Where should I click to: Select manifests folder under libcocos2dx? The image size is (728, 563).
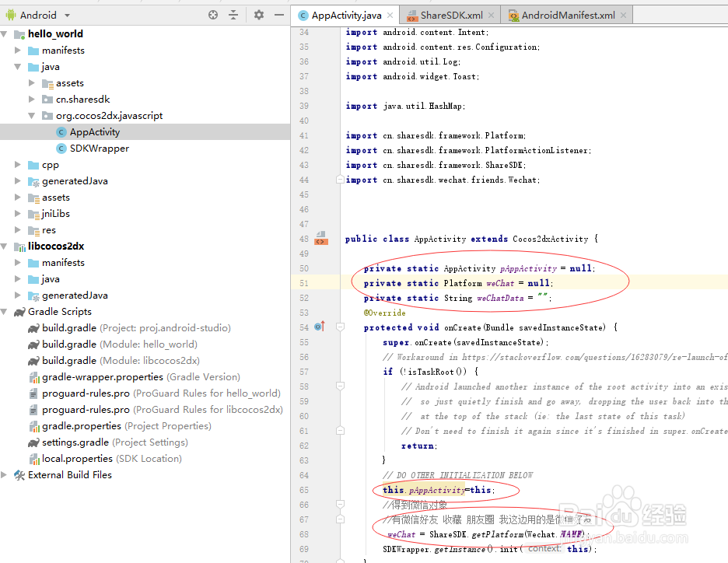[x=63, y=263]
